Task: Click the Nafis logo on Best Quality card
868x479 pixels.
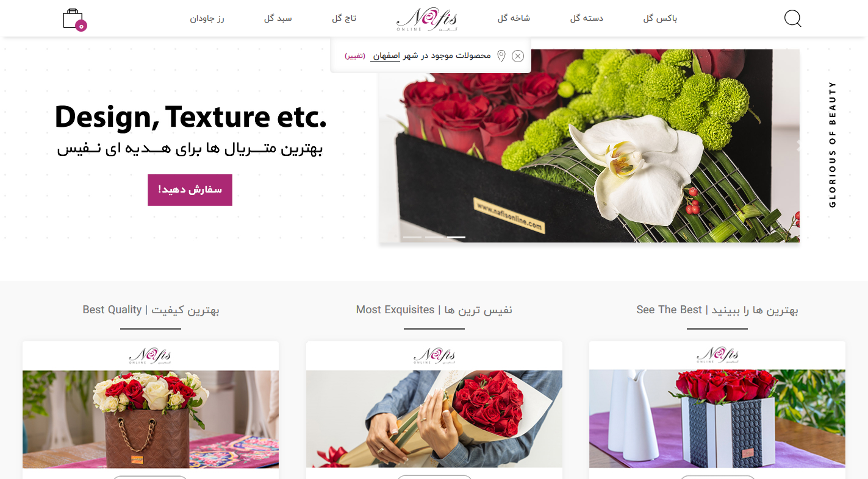Action: 150,355
